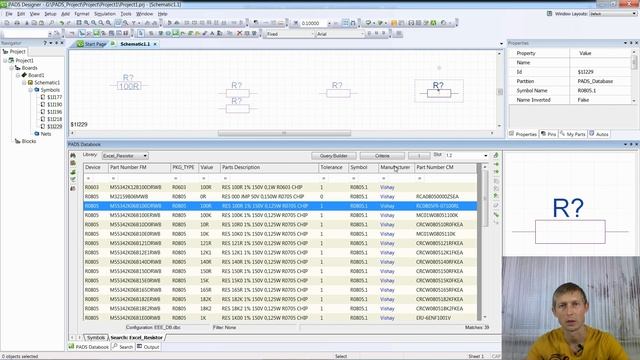Switch to the Autos tab
The height and width of the screenshot is (360, 640).
(599, 134)
